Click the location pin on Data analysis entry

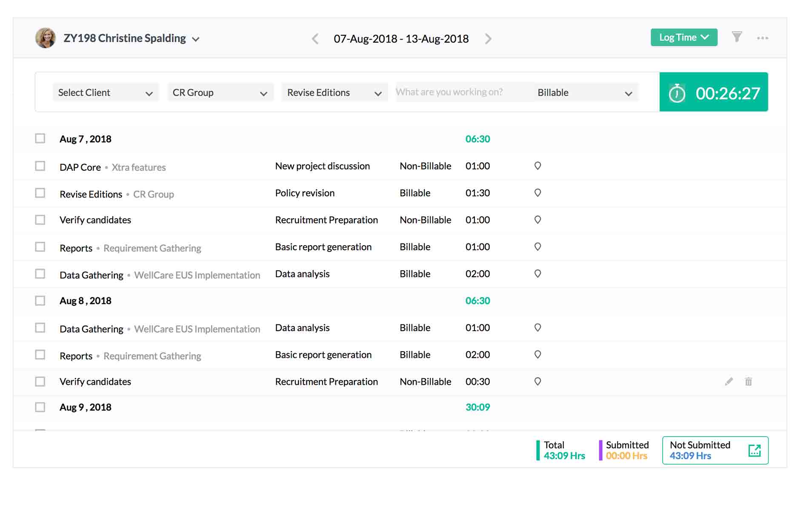tap(537, 274)
